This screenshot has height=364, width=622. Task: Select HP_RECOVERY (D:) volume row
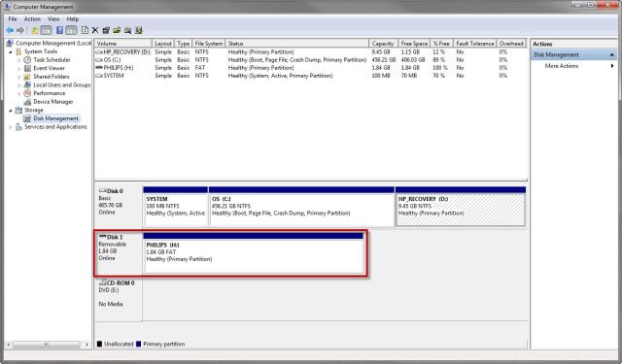pyautogui.click(x=311, y=51)
